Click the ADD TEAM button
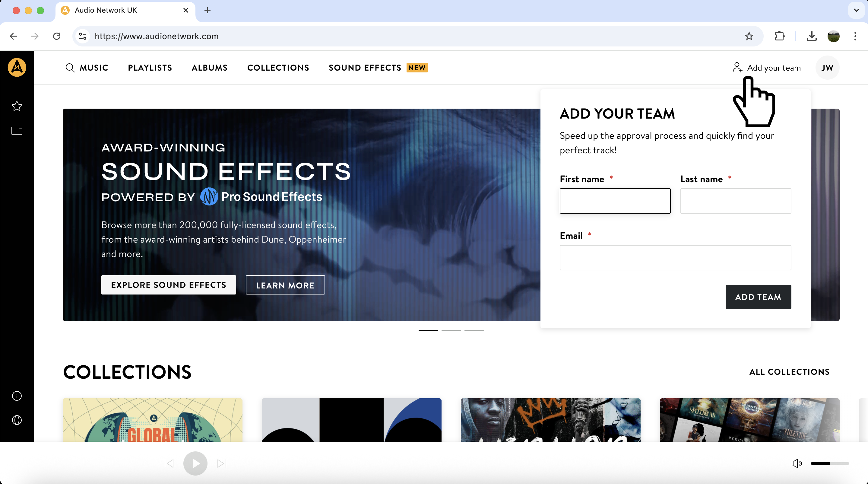 (x=758, y=297)
